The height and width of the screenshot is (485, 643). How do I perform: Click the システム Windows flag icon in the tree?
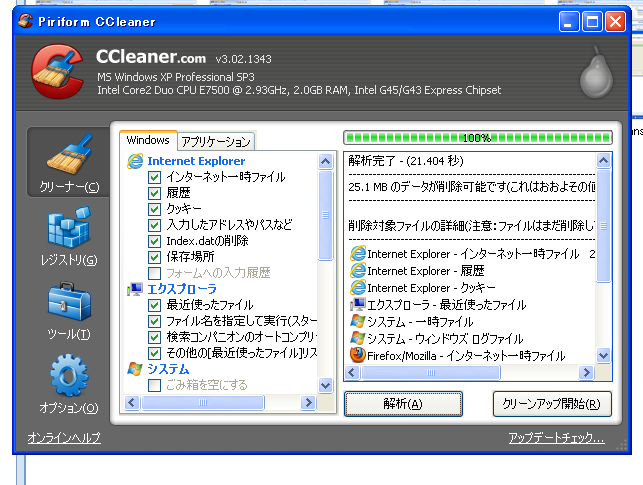tap(135, 369)
